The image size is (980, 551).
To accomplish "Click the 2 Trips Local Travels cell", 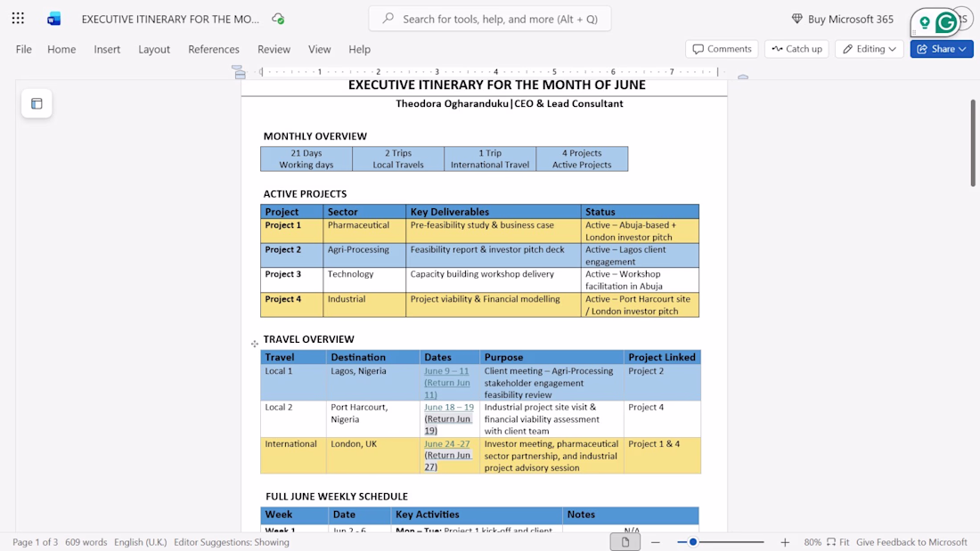I will tap(398, 158).
